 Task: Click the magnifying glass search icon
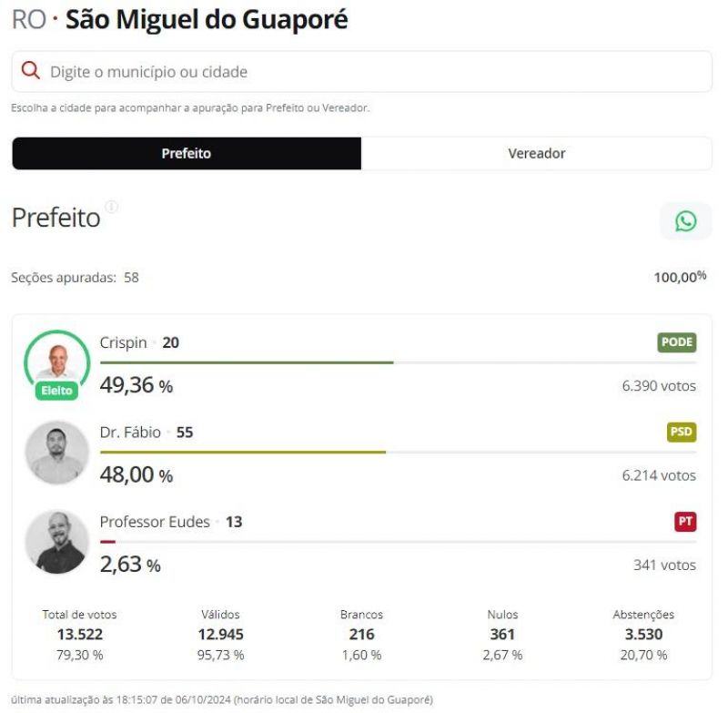32,69
